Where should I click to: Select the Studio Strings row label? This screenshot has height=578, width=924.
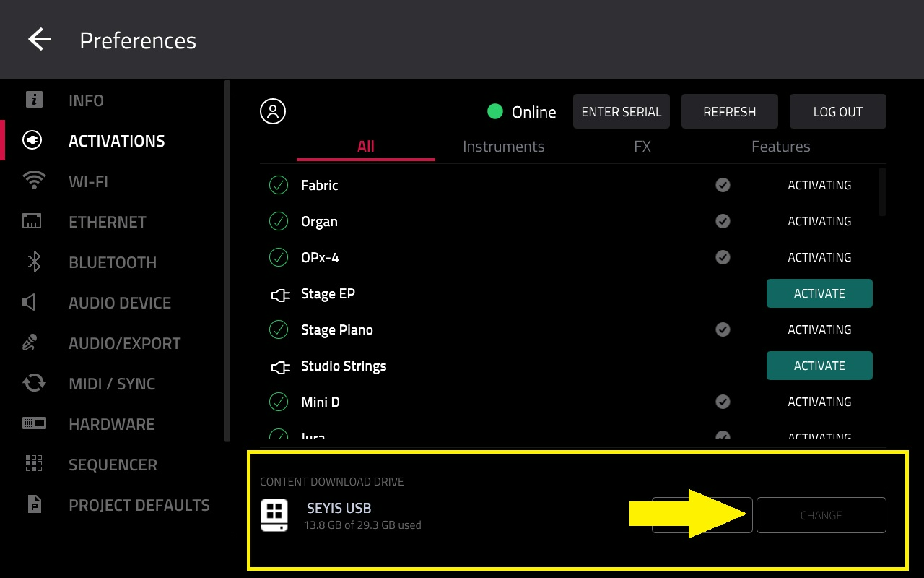tap(344, 366)
